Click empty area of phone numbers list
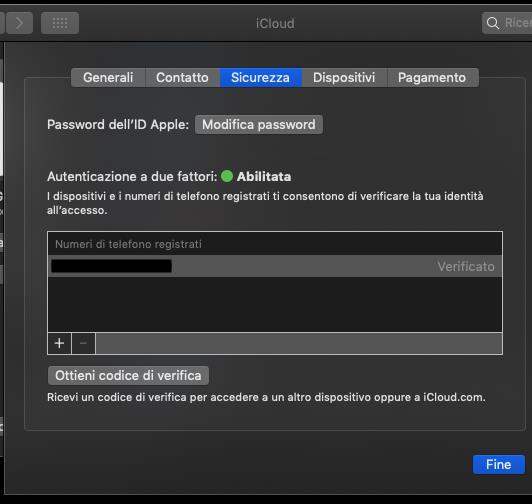Image resolution: width=532 pixels, height=504 pixels. (x=275, y=304)
